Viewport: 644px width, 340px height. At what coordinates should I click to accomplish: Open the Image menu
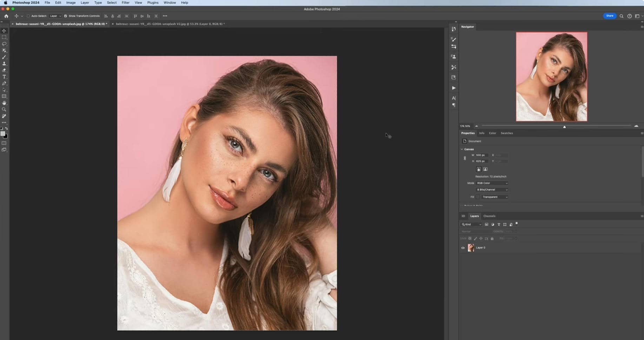click(x=71, y=2)
